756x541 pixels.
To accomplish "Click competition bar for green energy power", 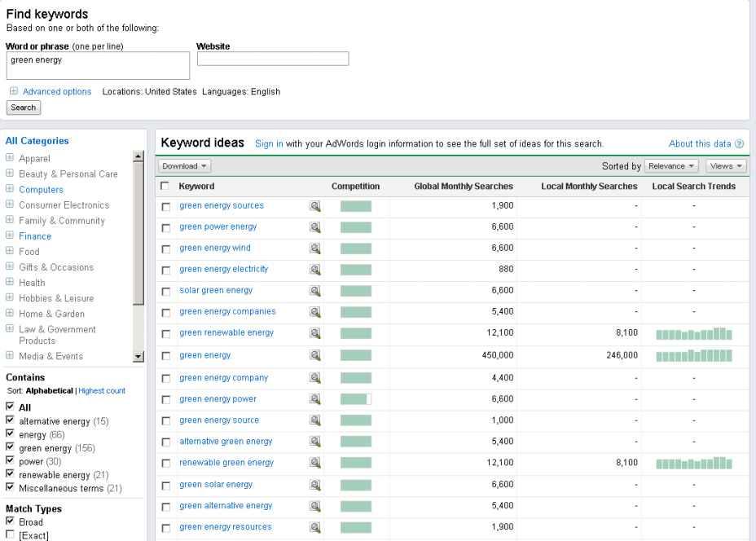I will point(355,399).
